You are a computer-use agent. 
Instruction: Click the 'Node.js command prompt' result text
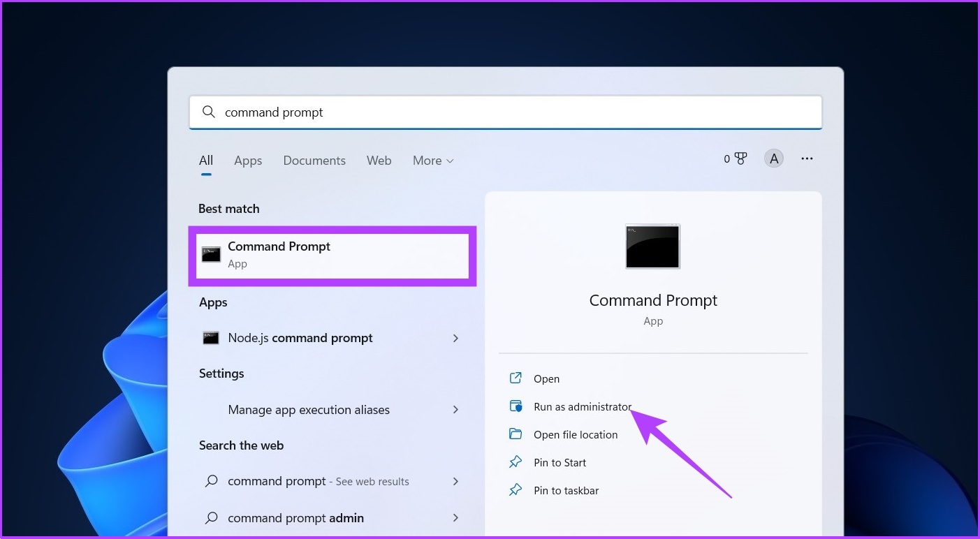(300, 338)
